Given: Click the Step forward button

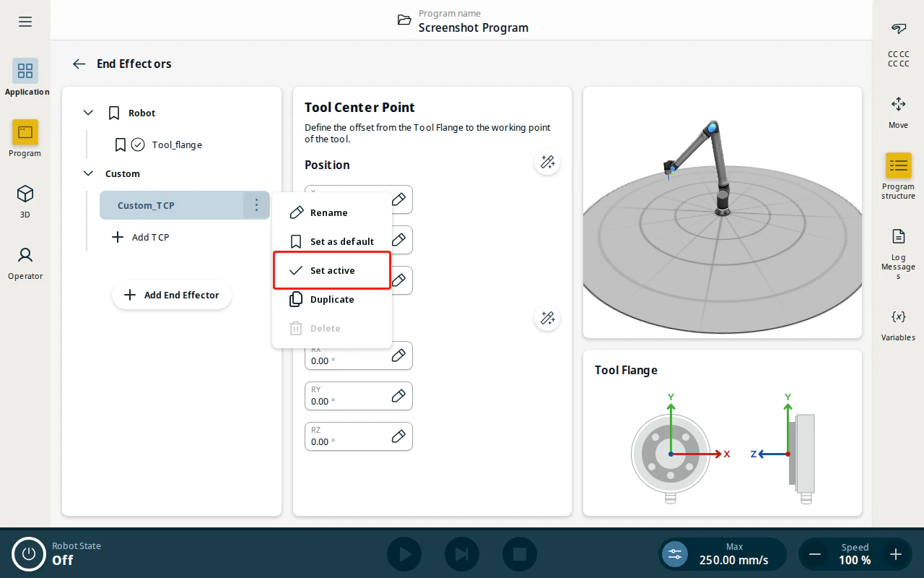Looking at the screenshot, I should tap(462, 554).
